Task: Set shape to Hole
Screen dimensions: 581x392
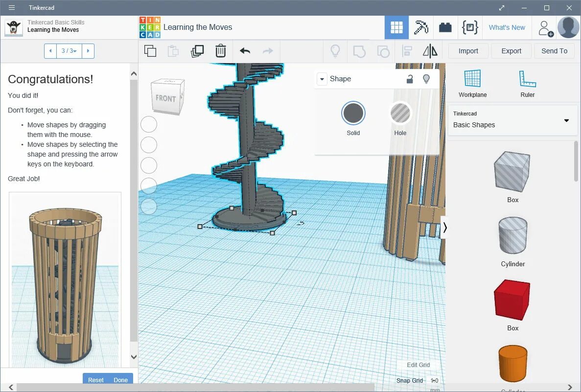Action: coord(400,113)
